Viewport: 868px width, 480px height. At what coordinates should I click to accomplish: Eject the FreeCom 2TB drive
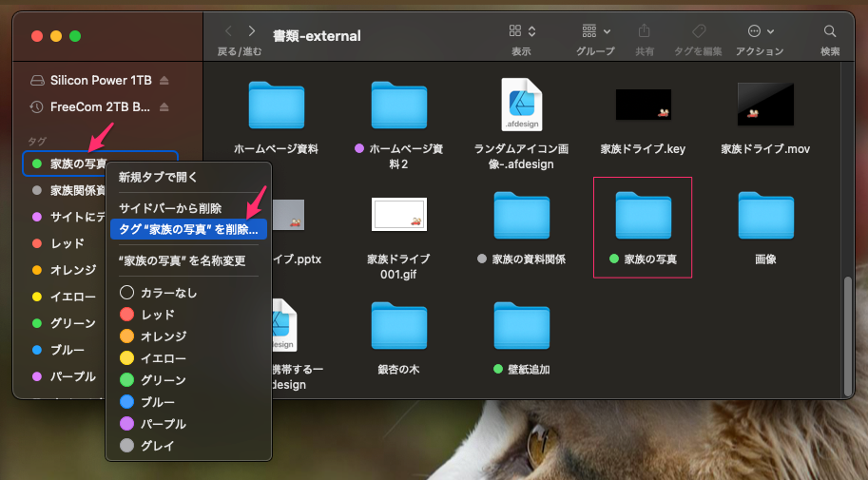click(x=164, y=106)
